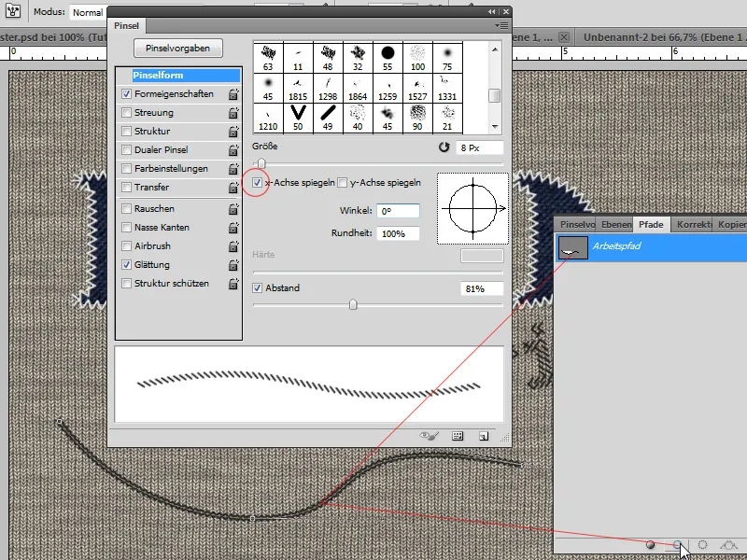Disable the Formeigenschaften checkbox
Viewport: 747px width, 560px height.
[x=126, y=94]
